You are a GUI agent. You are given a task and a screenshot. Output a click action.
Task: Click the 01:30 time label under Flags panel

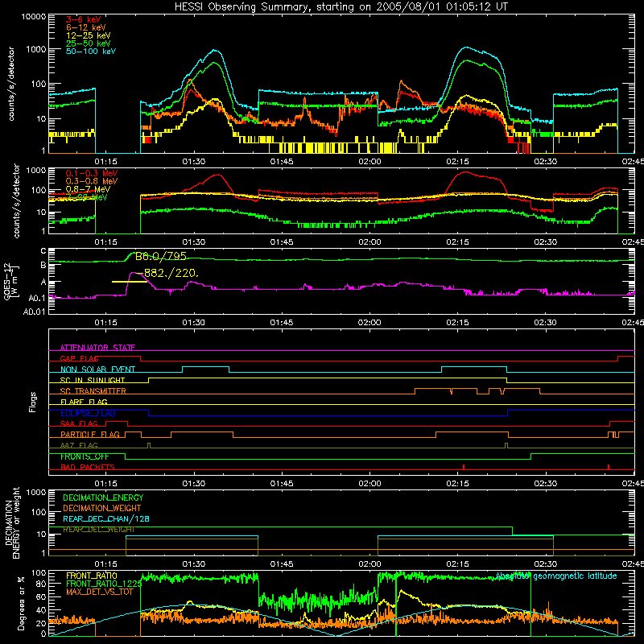coord(194,483)
